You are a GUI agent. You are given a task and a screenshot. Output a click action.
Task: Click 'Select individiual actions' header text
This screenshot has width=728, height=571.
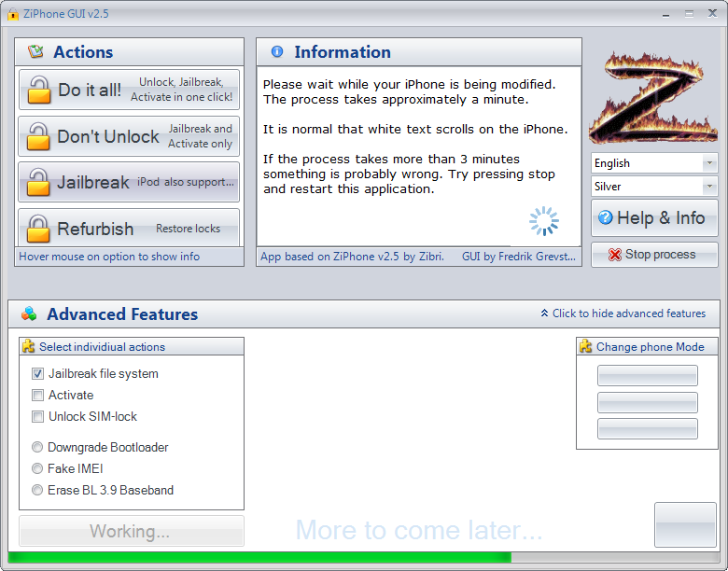[x=102, y=347]
